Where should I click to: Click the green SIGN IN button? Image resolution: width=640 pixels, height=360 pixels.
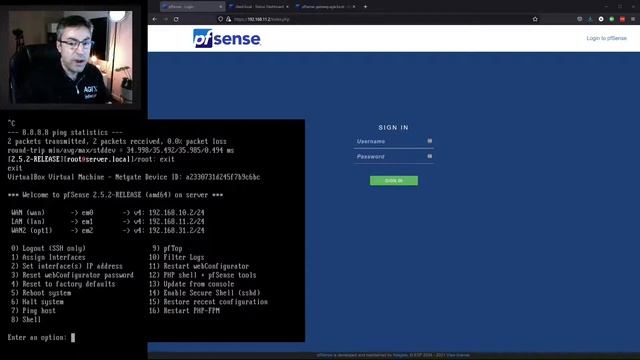pyautogui.click(x=394, y=181)
